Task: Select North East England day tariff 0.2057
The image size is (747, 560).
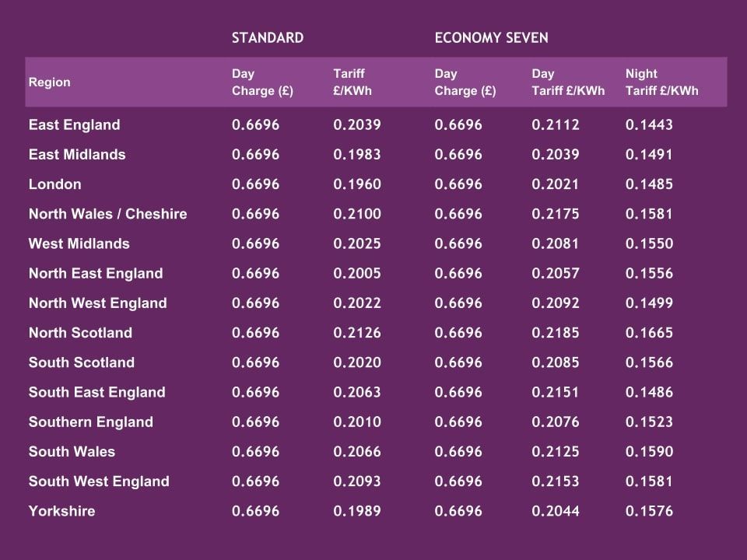Action: (x=556, y=274)
